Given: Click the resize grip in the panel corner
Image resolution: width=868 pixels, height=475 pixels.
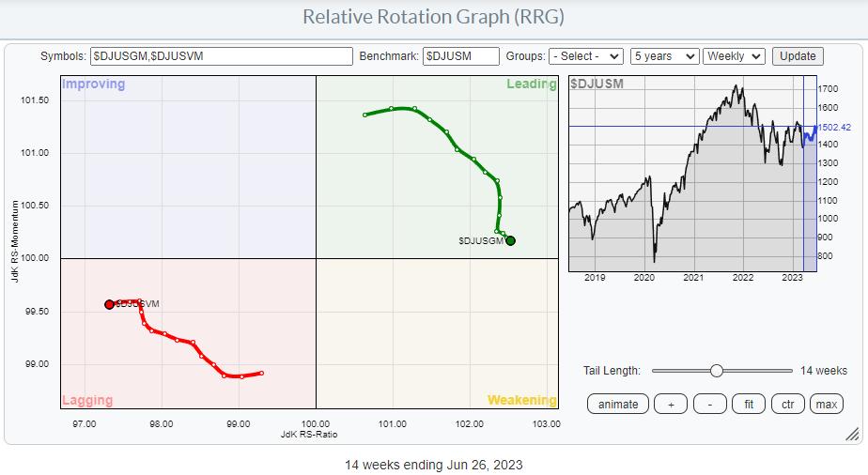Looking at the screenshot, I should [851, 434].
